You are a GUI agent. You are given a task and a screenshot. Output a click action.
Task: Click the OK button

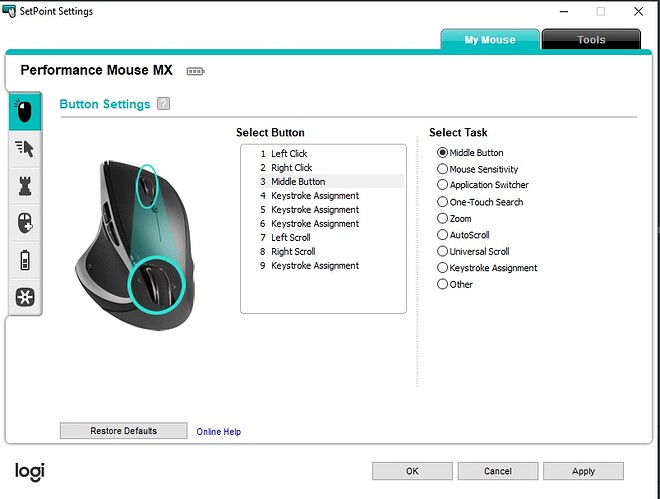click(x=412, y=471)
